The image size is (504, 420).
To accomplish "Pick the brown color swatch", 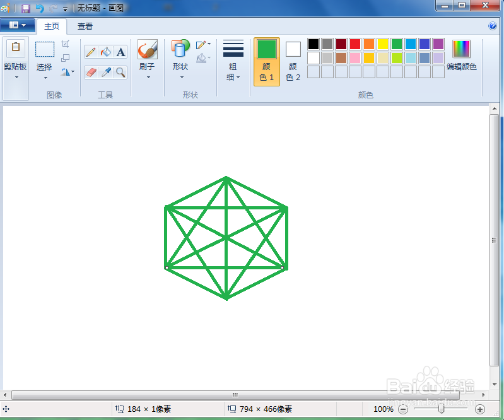I will click(341, 58).
